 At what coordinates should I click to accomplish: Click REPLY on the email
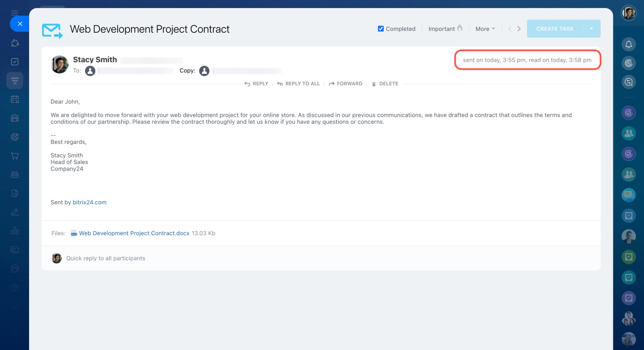256,83
